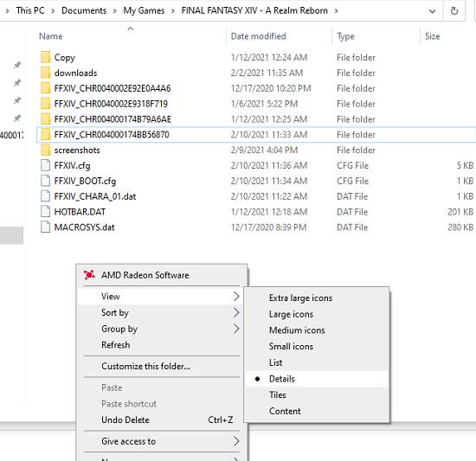Expand the Group by submenu arrow
The image size is (476, 461).
pyautogui.click(x=236, y=329)
